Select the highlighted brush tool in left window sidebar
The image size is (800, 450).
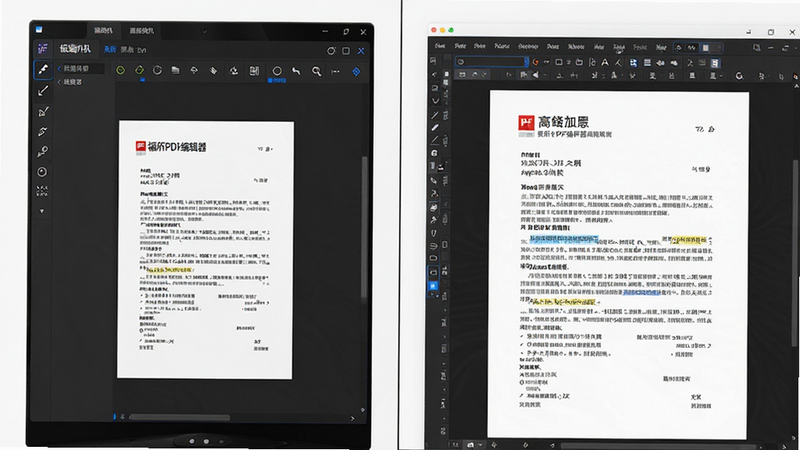click(x=43, y=69)
